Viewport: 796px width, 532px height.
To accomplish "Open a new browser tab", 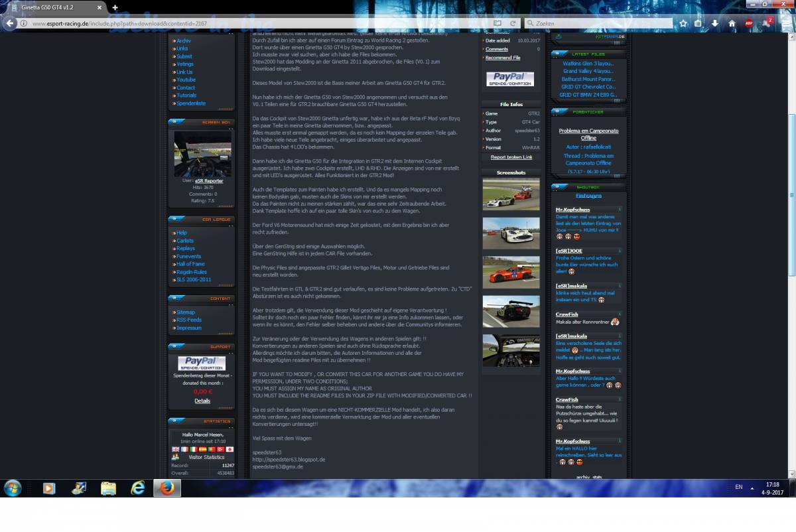I will (x=115, y=7).
